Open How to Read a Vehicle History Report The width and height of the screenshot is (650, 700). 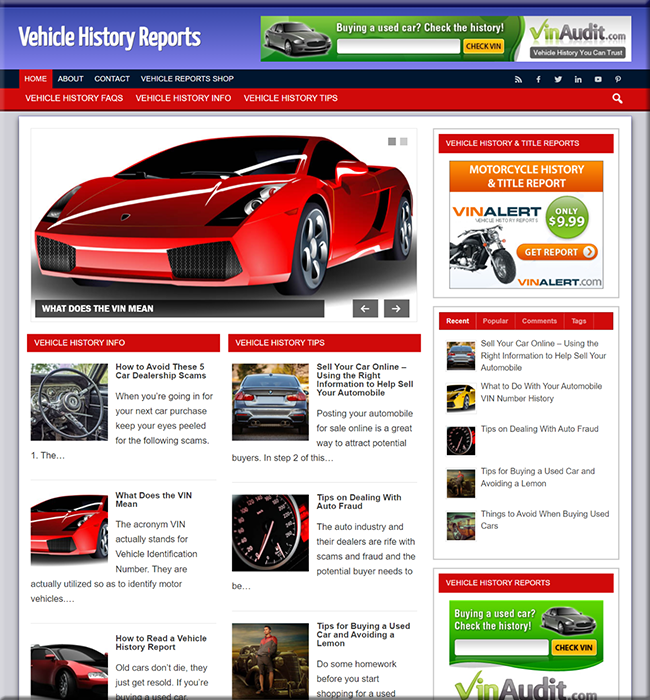click(161, 642)
